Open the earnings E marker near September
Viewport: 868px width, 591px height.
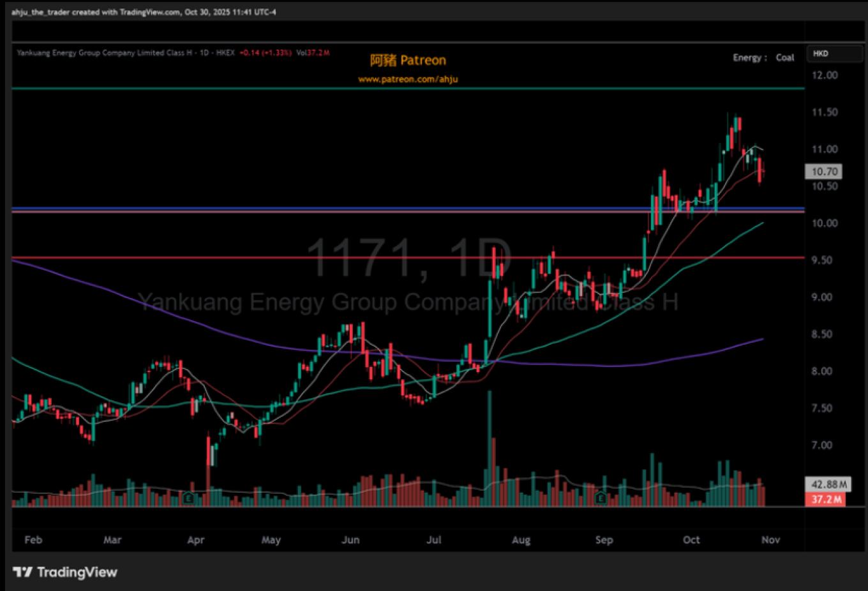click(600, 498)
